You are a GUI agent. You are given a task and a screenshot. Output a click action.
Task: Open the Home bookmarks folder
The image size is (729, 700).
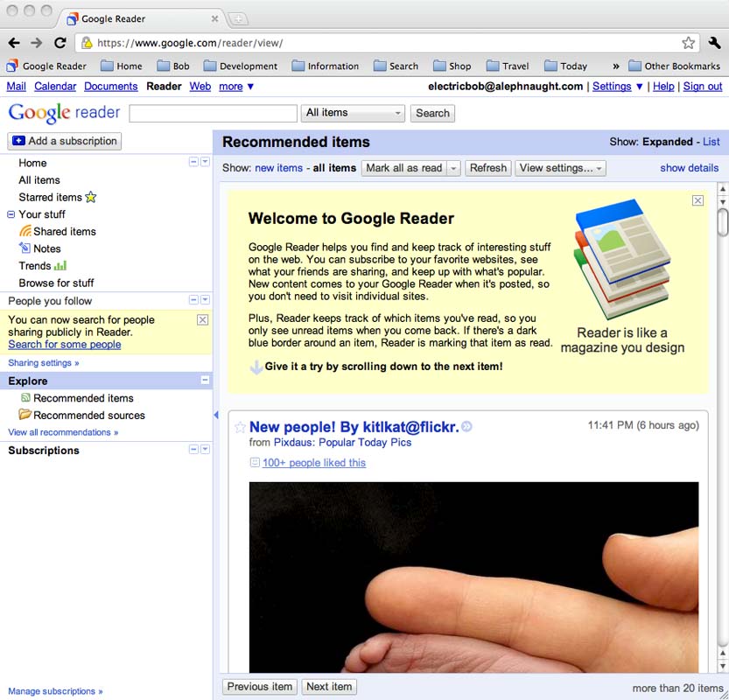(x=122, y=66)
